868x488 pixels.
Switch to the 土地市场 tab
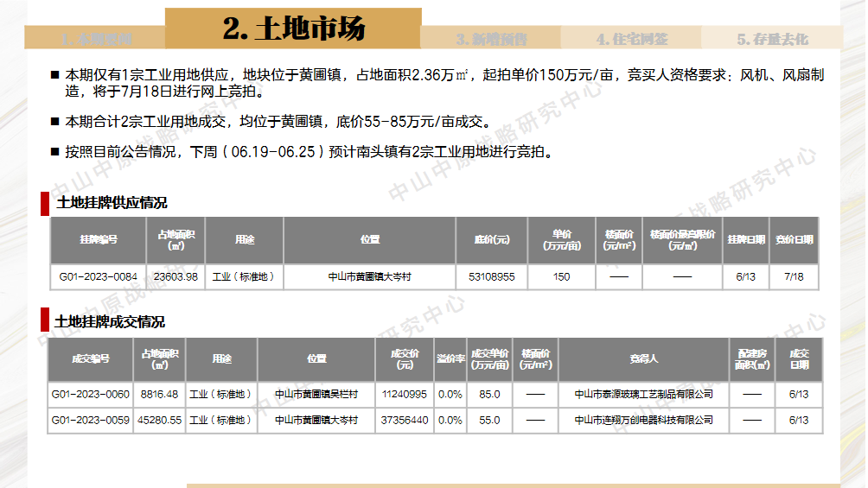pyautogui.click(x=293, y=29)
